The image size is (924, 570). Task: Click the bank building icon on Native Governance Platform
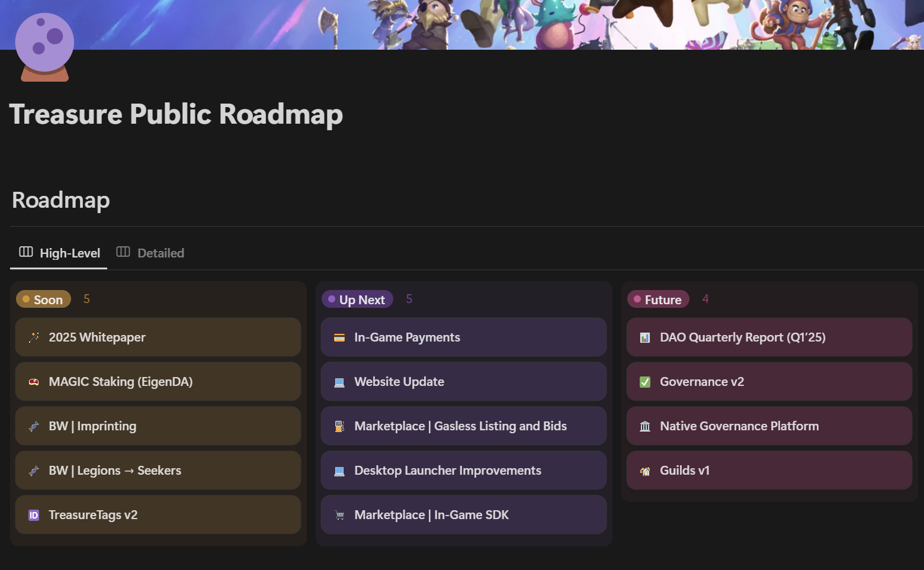(x=645, y=426)
